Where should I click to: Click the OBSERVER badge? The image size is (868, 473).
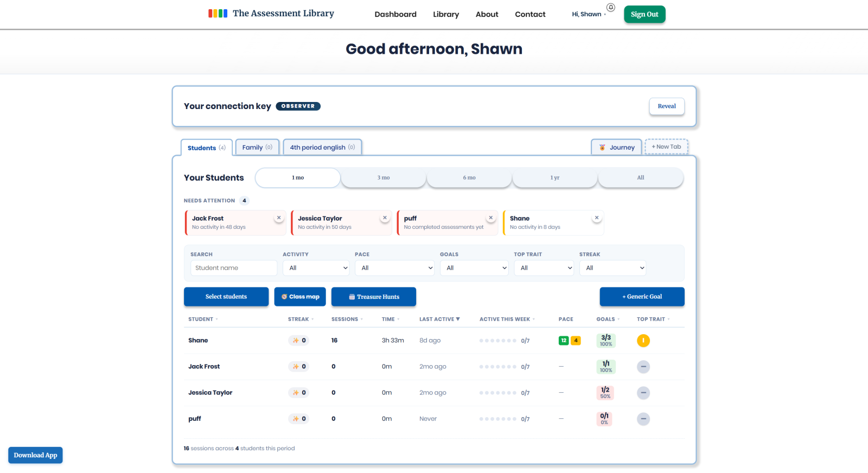tap(298, 106)
